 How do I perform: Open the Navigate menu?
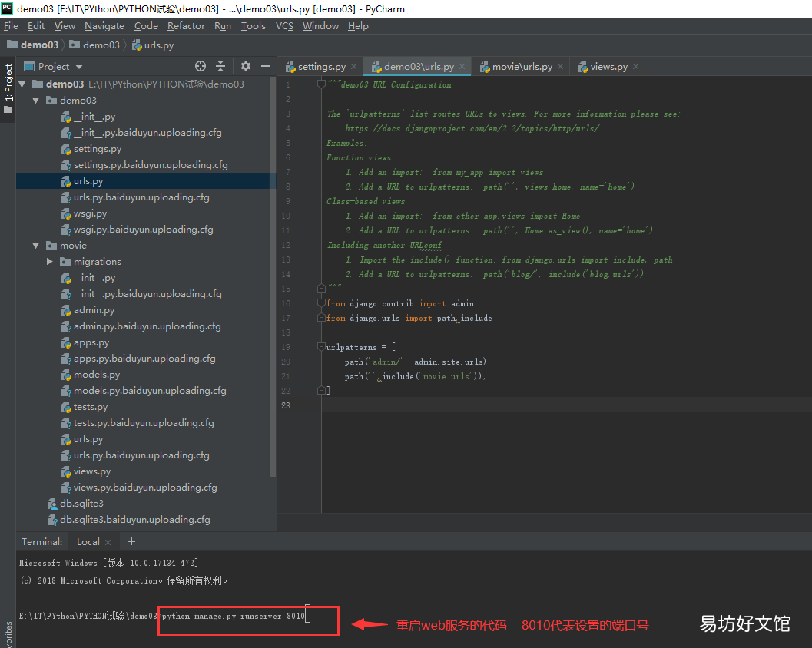[104, 26]
